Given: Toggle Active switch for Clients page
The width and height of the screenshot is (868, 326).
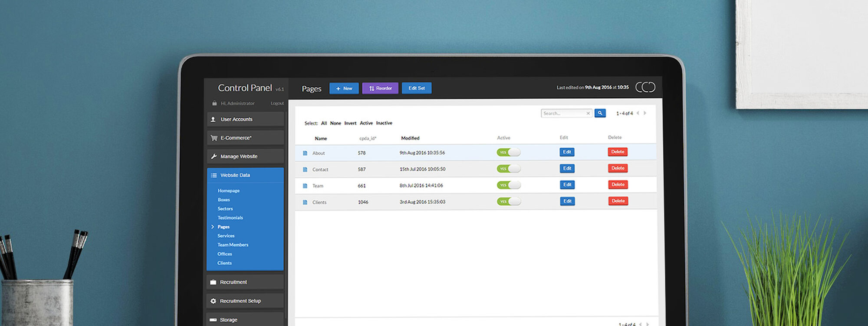Looking at the screenshot, I should point(509,202).
